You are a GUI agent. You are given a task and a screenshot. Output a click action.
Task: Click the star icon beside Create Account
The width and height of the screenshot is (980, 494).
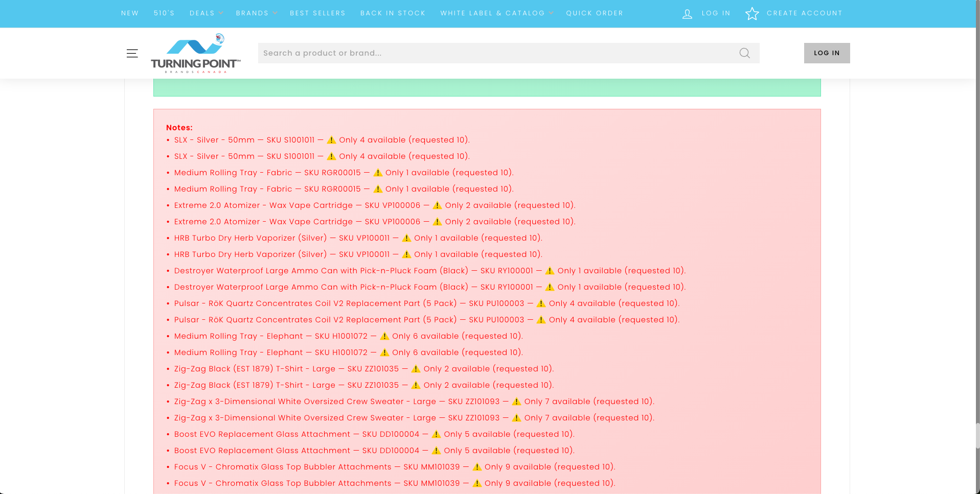pyautogui.click(x=752, y=14)
